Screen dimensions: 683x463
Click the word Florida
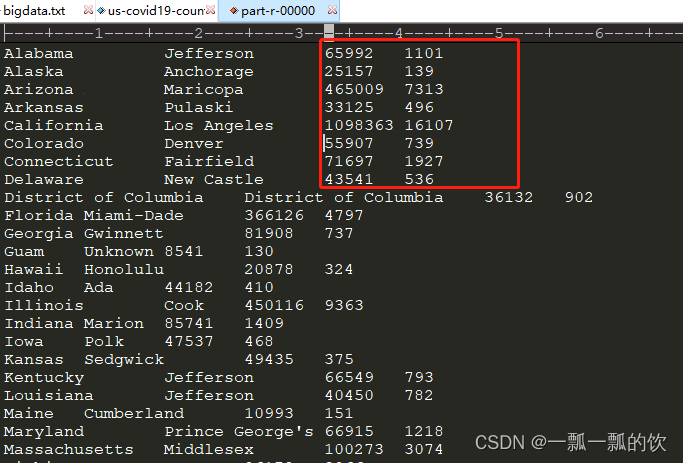click(39, 215)
